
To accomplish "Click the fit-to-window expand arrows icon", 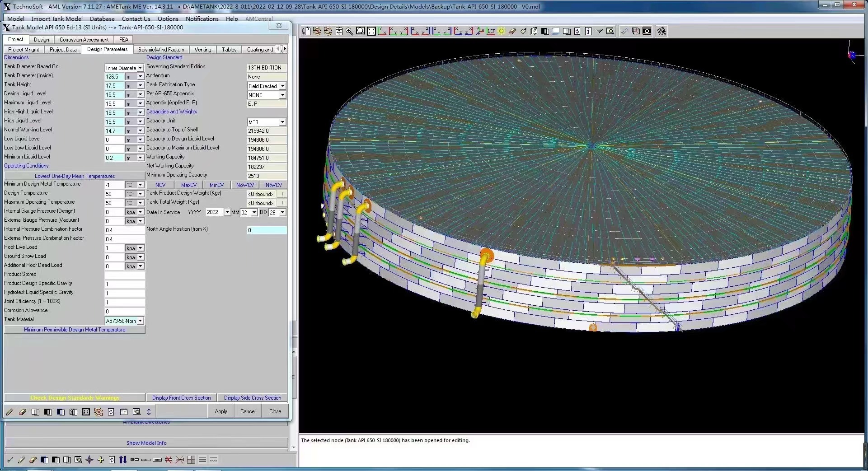I will [x=371, y=31].
